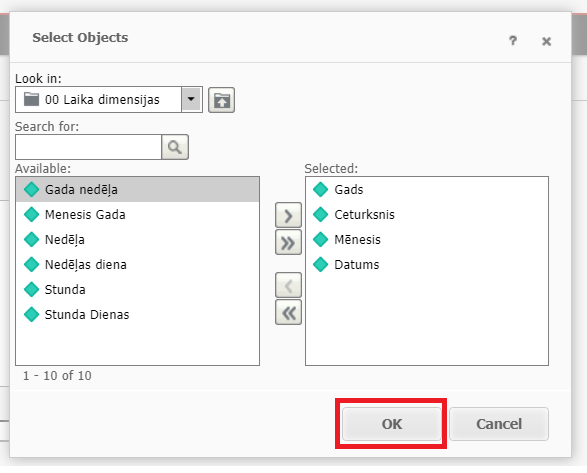Add selected item with single right arrow
The width and height of the screenshot is (587, 473).
(288, 215)
